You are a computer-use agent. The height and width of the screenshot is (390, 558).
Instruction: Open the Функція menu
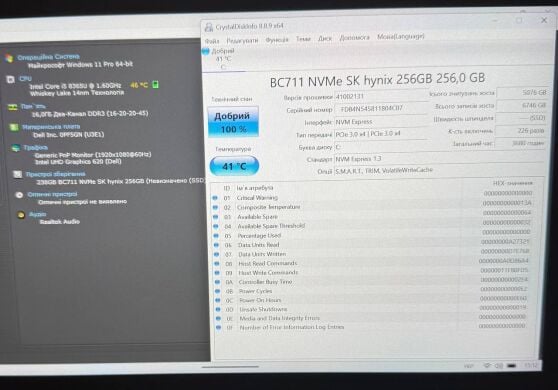[277, 39]
